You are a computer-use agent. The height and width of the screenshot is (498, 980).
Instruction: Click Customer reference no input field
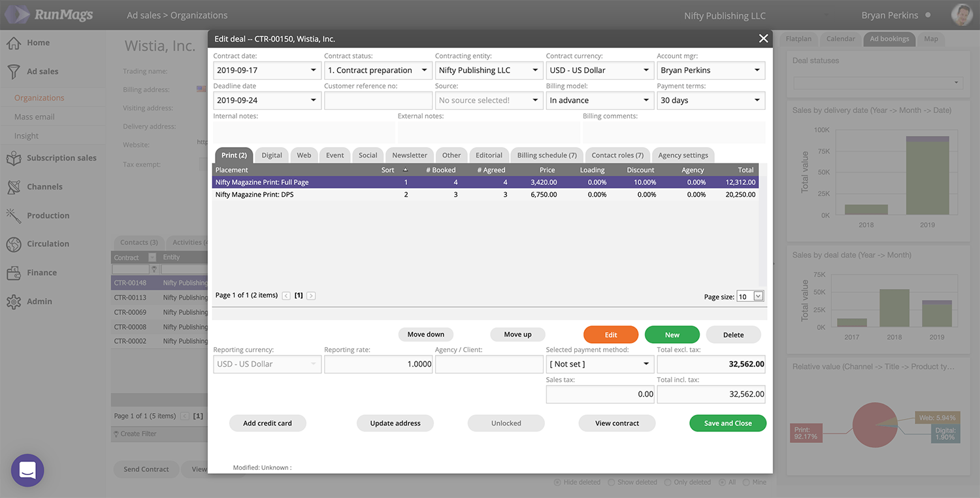378,101
